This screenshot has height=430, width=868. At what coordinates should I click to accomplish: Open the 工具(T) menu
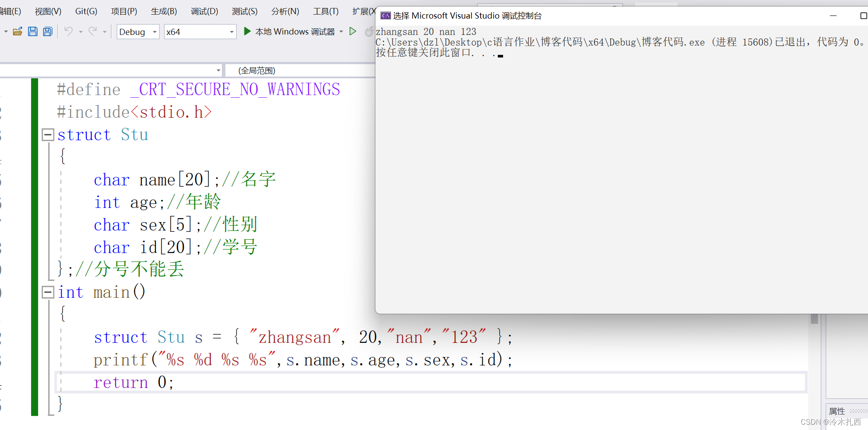pos(325,12)
